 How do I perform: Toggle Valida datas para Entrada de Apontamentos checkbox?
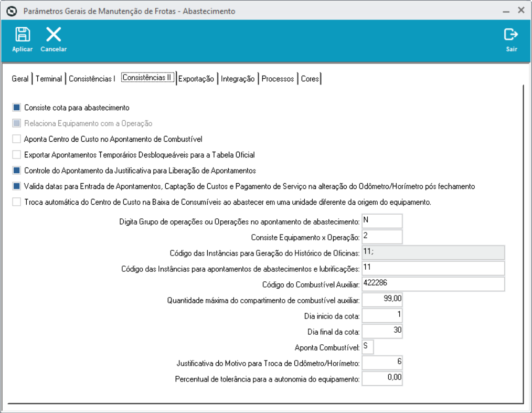coord(16,186)
